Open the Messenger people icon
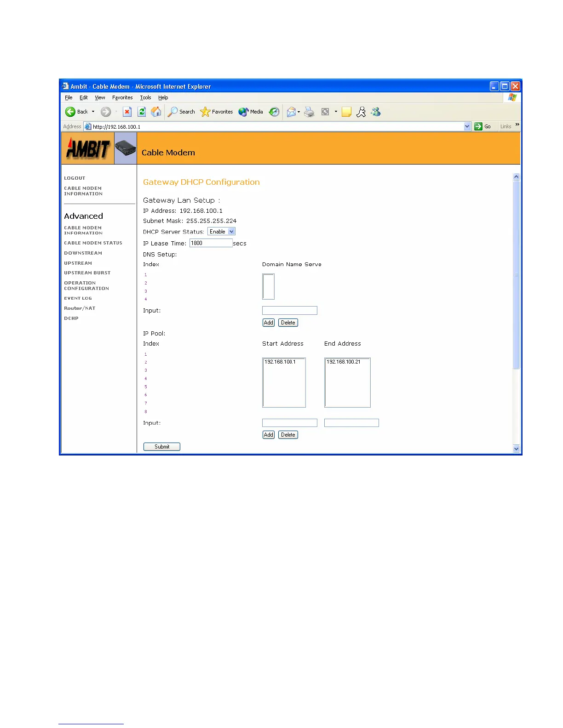The width and height of the screenshot is (563, 728). 376,112
